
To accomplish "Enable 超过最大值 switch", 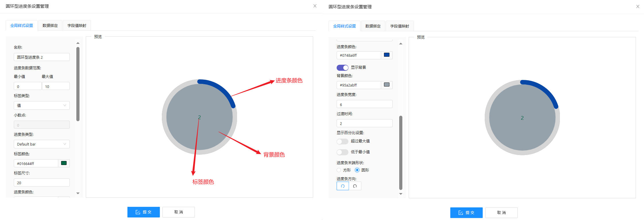I will (342, 141).
